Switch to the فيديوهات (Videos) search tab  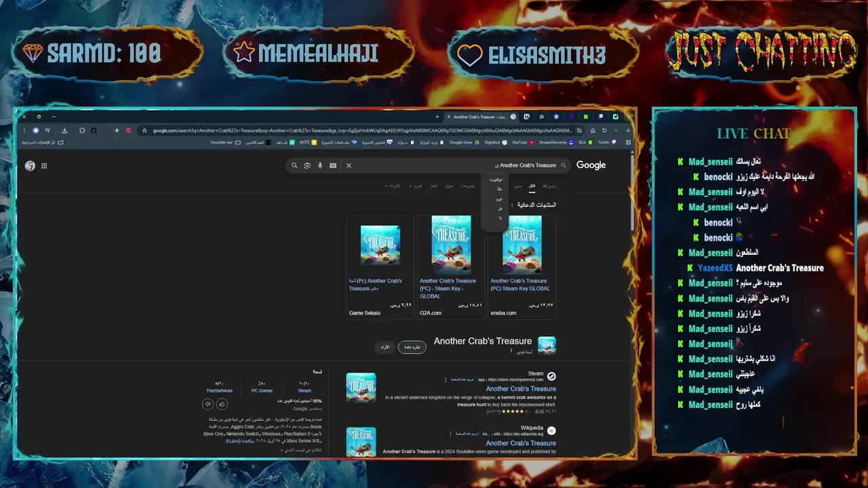click(x=467, y=186)
